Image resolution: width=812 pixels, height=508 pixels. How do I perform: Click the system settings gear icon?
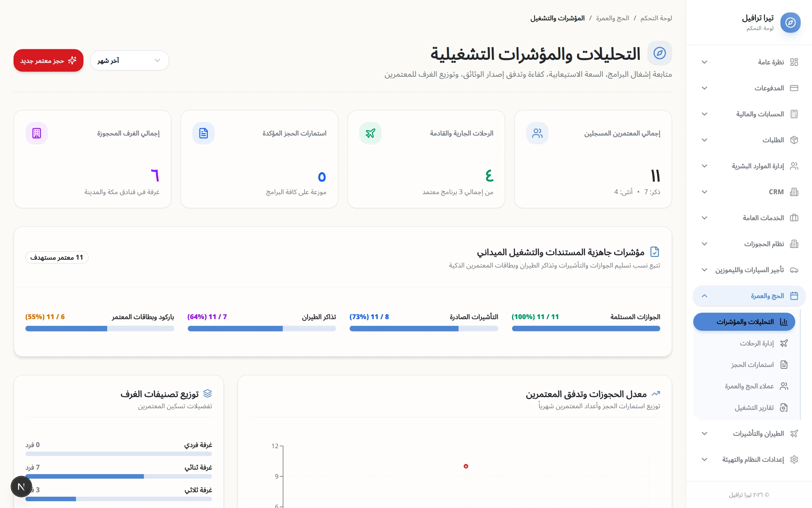(x=794, y=459)
